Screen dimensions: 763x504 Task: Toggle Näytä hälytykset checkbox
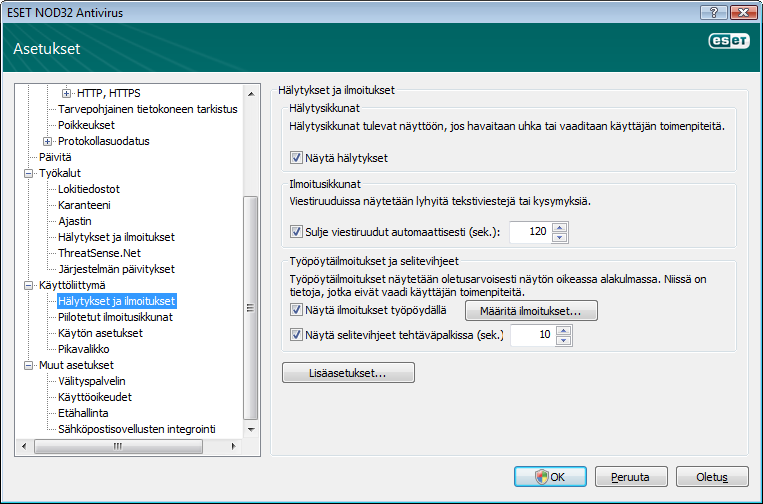[296, 158]
